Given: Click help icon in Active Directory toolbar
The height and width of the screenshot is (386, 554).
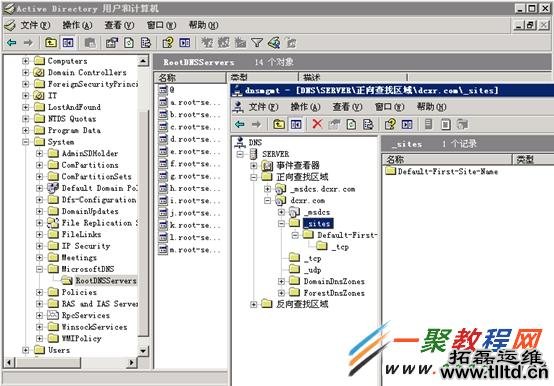Looking at the screenshot, I should point(168,43).
